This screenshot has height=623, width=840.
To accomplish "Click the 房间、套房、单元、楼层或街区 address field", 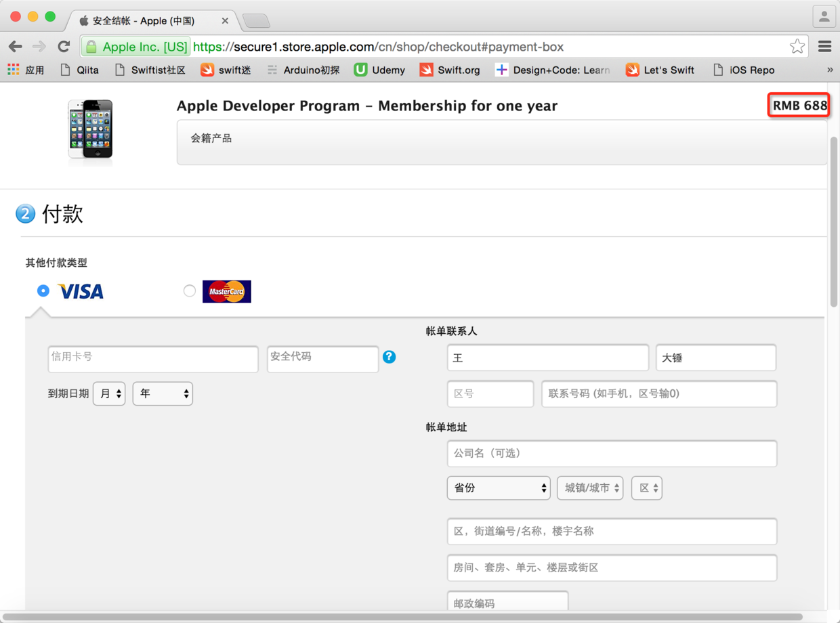I will pos(612,568).
